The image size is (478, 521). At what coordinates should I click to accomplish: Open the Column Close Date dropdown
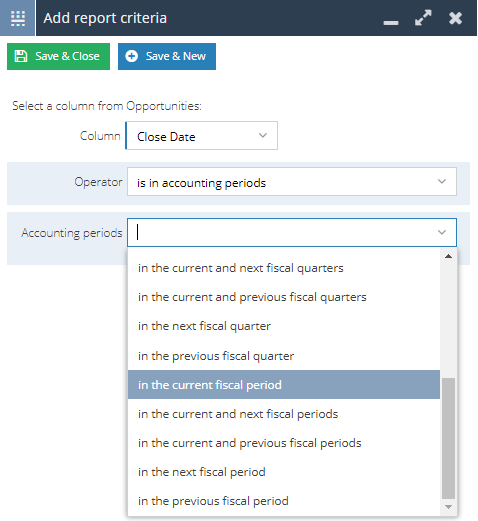point(201,136)
